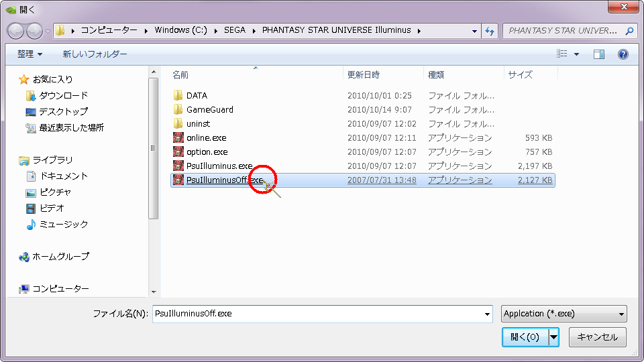Click the help question mark icon

tap(623, 54)
